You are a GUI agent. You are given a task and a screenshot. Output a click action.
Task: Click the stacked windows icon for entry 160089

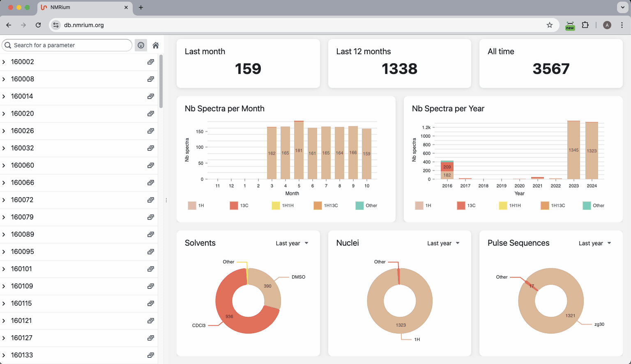(151, 234)
